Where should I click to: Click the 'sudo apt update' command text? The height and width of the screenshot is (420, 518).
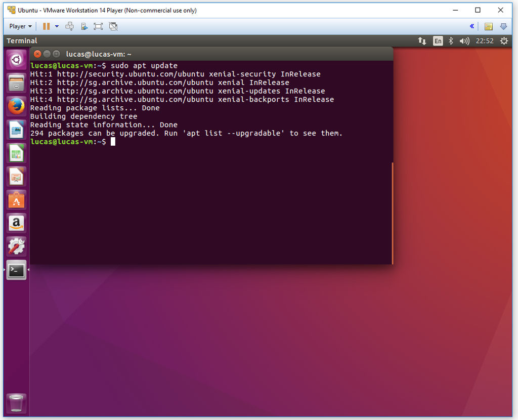144,65
